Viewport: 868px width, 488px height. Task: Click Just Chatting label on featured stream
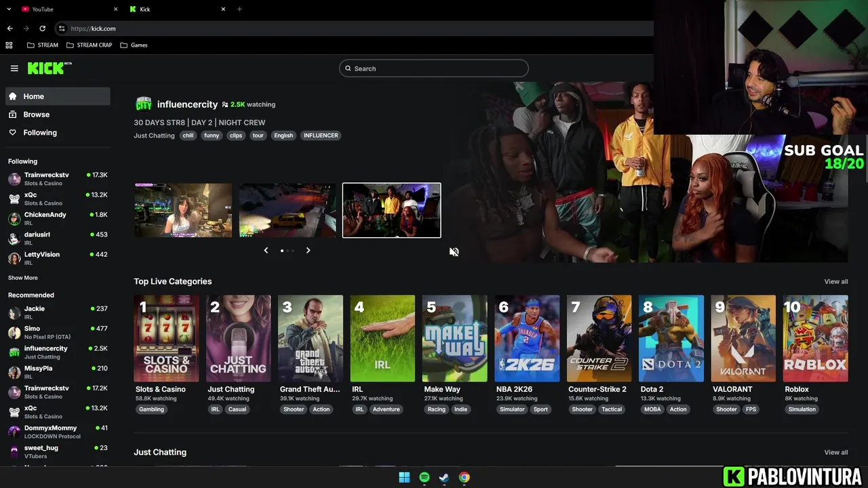click(x=154, y=136)
